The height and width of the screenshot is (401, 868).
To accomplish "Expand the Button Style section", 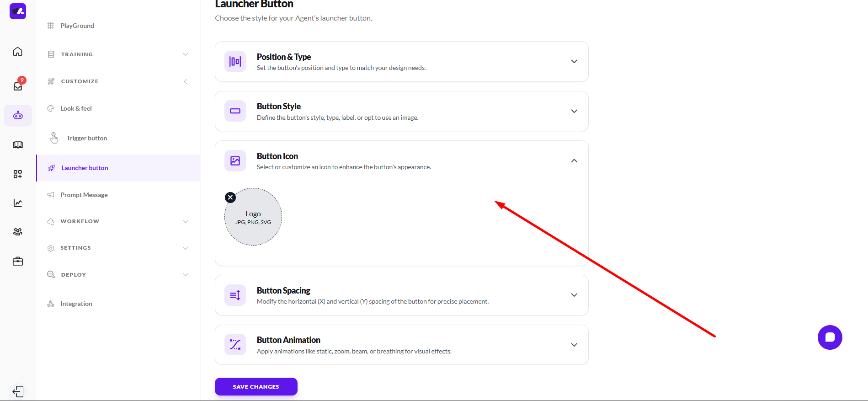I will tap(574, 111).
